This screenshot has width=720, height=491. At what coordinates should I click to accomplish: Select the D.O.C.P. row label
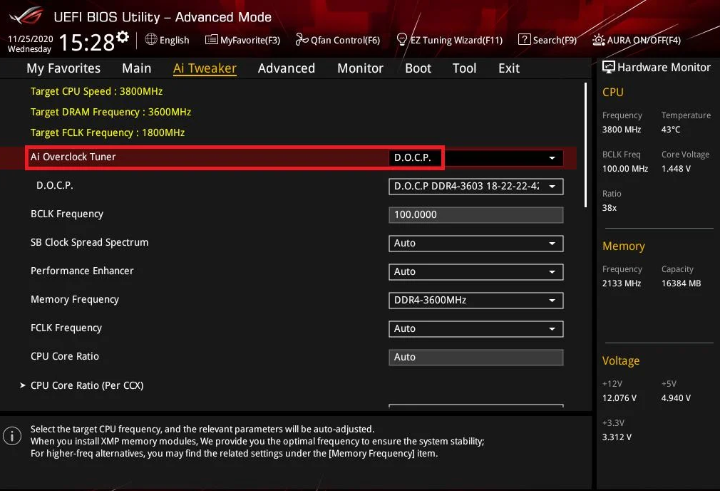tap(55, 186)
